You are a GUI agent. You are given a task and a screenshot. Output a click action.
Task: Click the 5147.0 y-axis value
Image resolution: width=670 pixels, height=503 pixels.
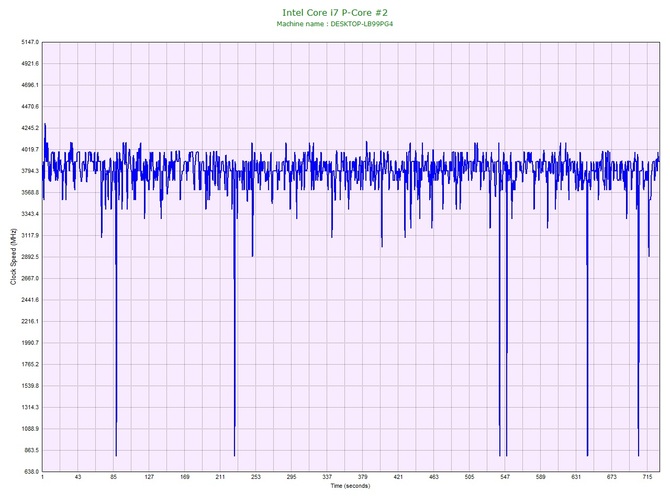pyautogui.click(x=30, y=42)
